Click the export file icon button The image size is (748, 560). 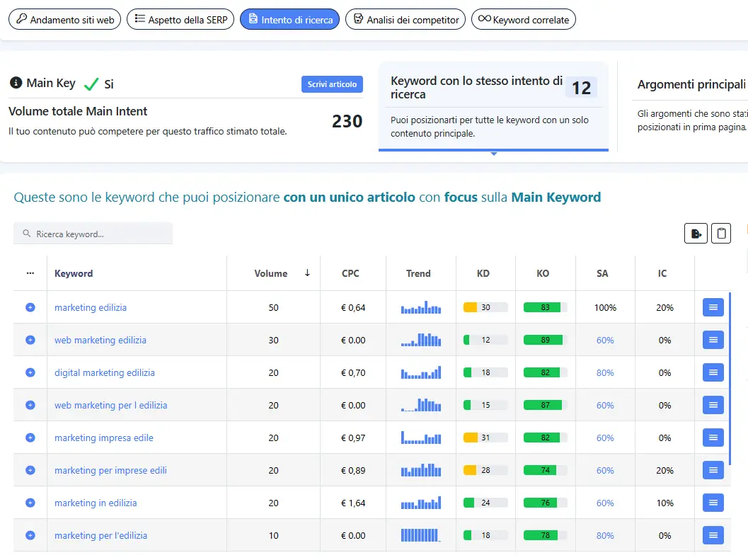(696, 234)
